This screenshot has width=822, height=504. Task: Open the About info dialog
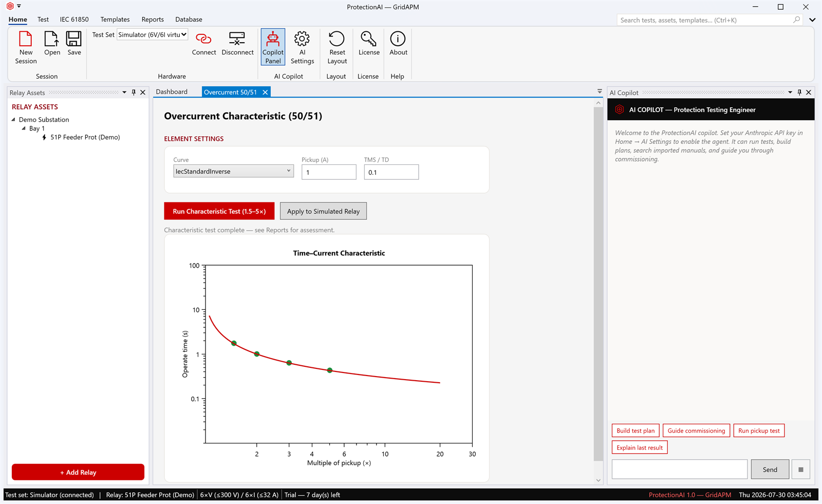pyautogui.click(x=398, y=44)
